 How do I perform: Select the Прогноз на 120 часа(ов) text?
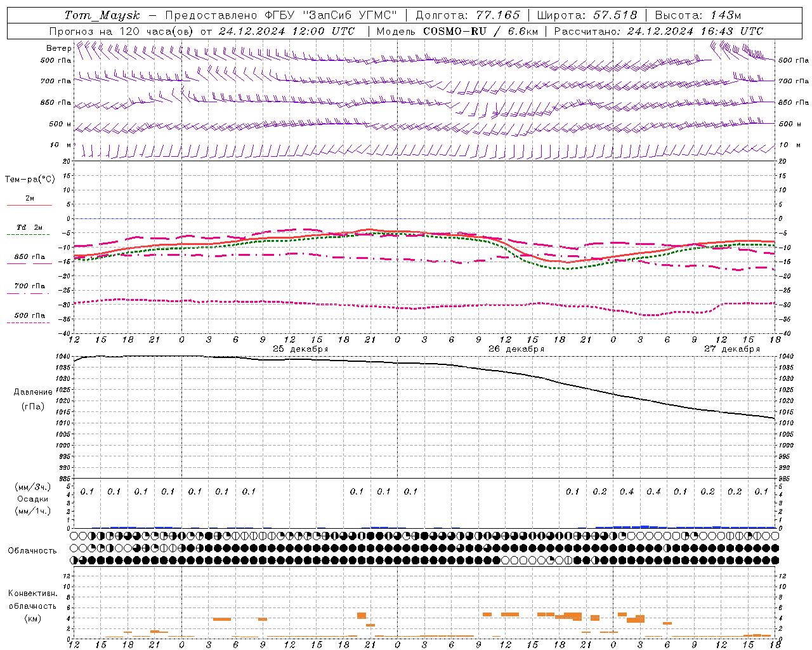(x=122, y=31)
